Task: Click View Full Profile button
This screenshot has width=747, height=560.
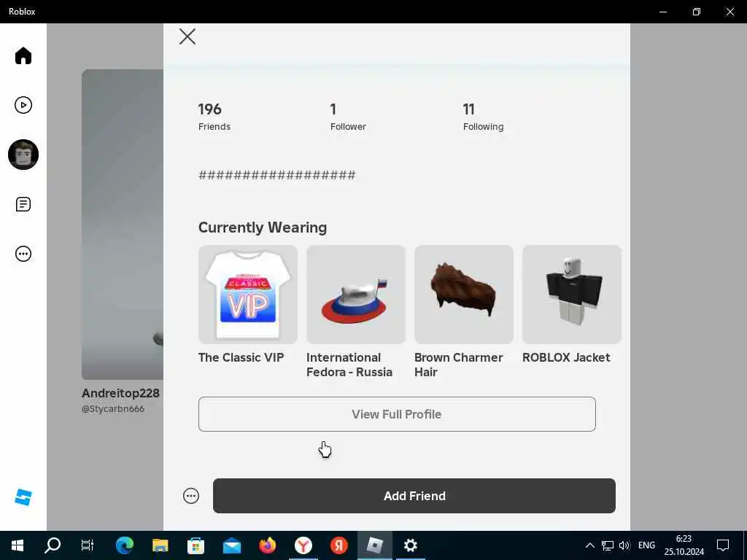Action: (397, 414)
